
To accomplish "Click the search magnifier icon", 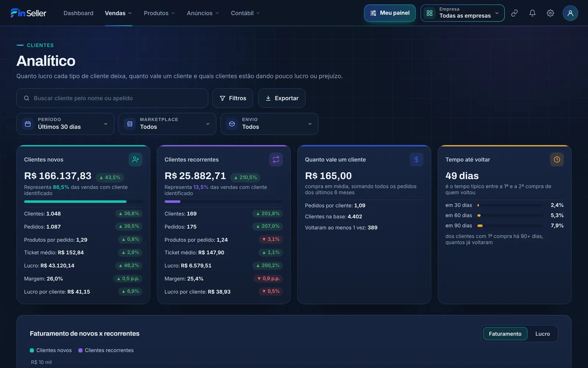I will [x=26, y=98].
